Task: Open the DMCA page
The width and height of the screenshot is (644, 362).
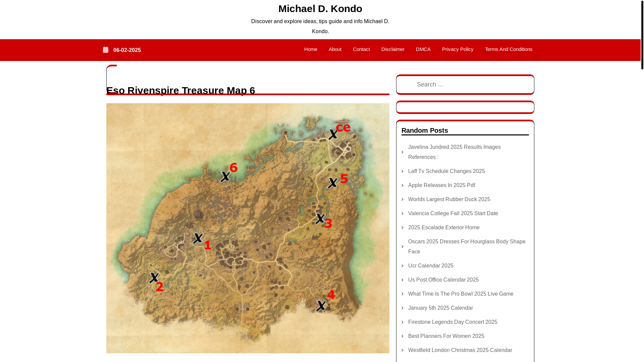Action: tap(423, 49)
